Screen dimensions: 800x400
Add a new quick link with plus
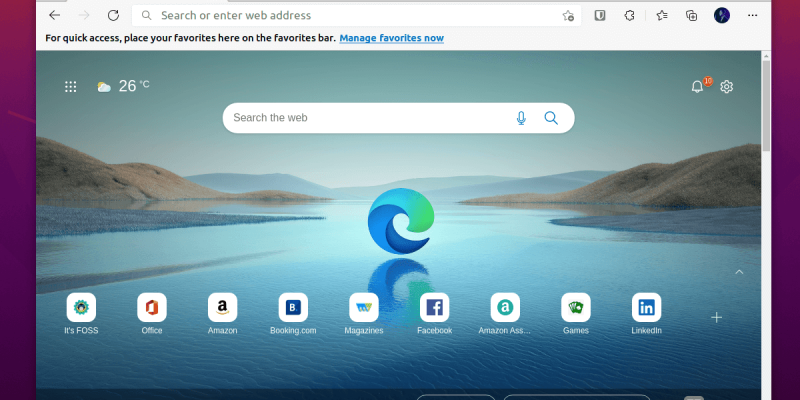(x=716, y=317)
